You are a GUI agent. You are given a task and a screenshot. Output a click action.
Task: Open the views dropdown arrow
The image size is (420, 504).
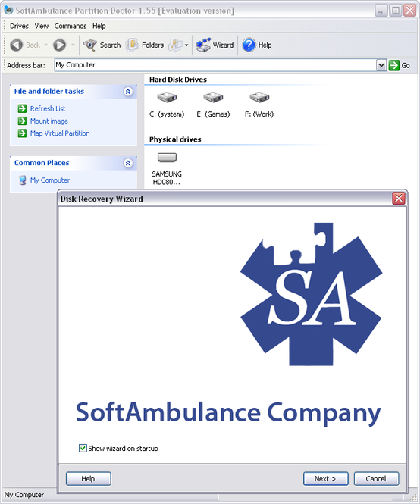tap(186, 45)
